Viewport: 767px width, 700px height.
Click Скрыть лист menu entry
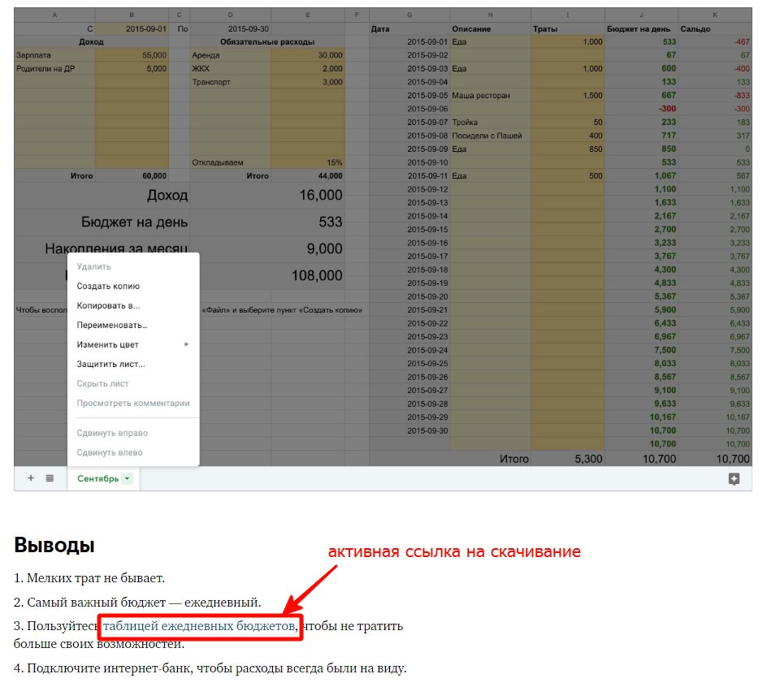click(x=102, y=383)
